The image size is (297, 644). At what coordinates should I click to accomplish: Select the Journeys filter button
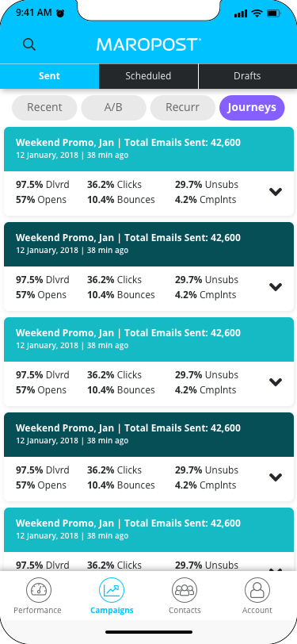(252, 108)
